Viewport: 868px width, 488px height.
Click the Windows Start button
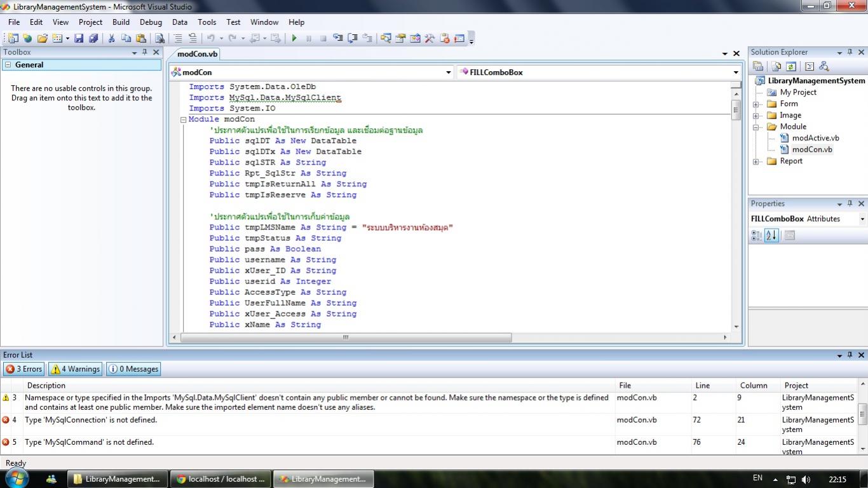click(16, 478)
